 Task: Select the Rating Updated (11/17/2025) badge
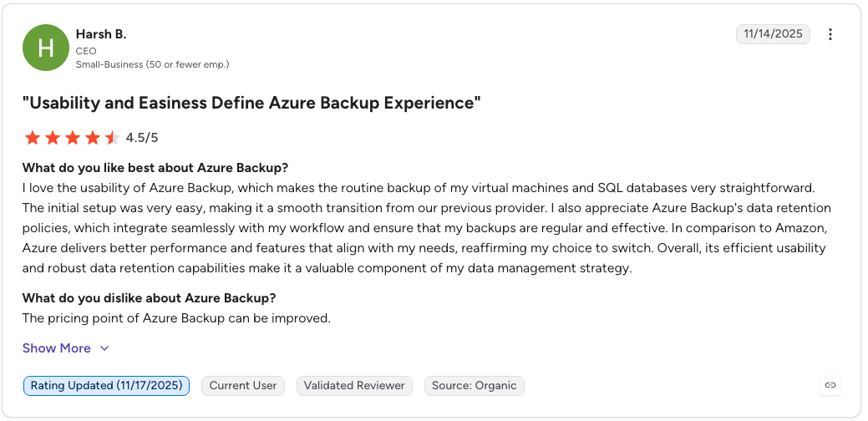point(106,386)
